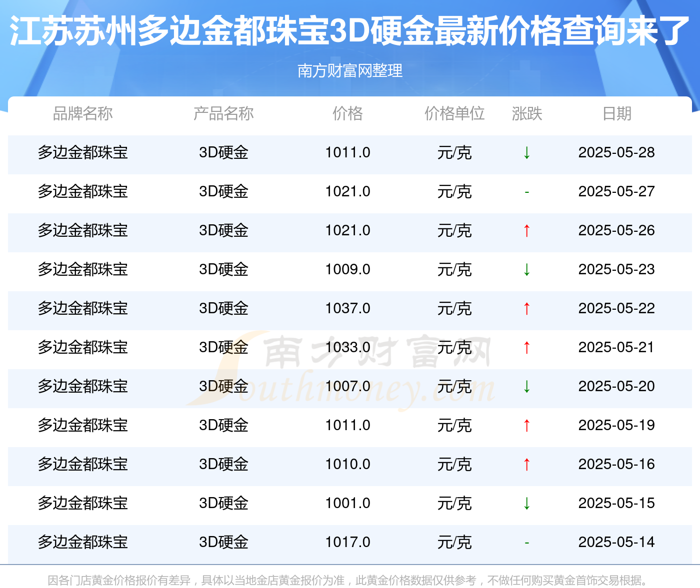This screenshot has height=588, width=700.
Task: Click 3D硬金 in the 2025-05-22 row
Action: pos(223,308)
